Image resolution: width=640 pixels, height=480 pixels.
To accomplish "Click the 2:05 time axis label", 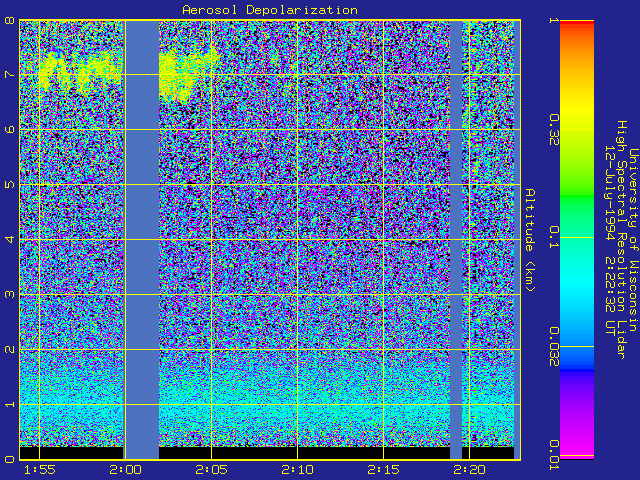I will (211, 470).
